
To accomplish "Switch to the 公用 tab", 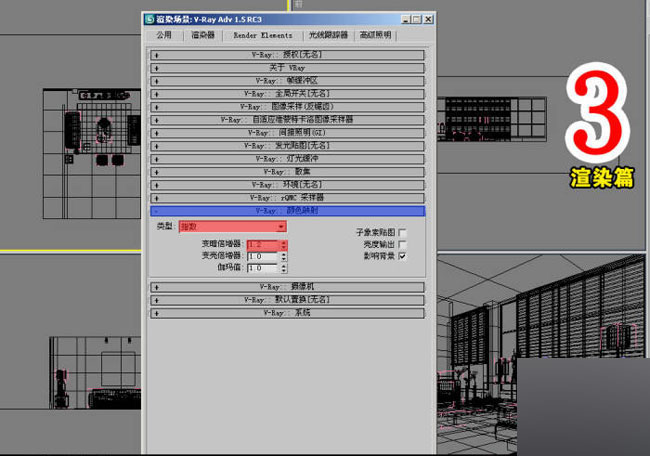I will (164, 35).
